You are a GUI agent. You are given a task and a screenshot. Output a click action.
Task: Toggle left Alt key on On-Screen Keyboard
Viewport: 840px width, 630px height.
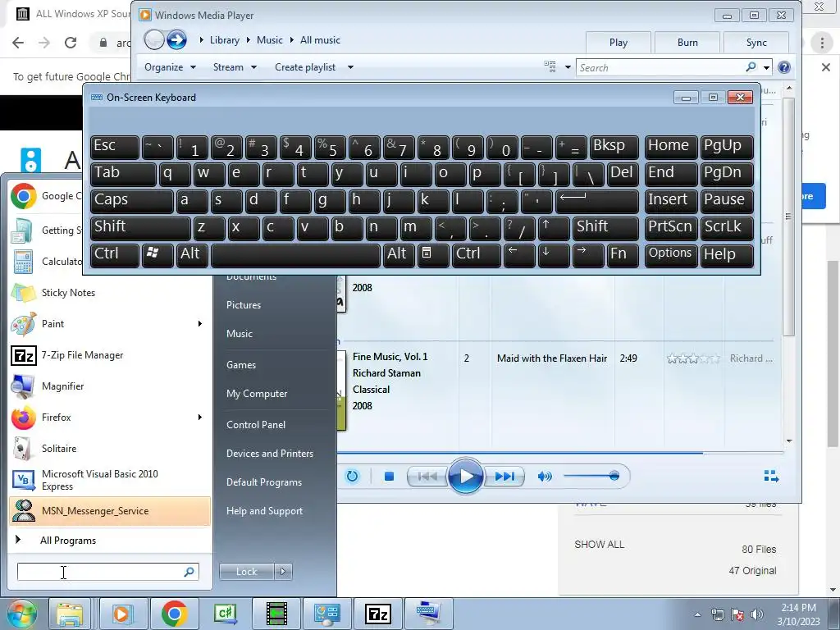click(192, 254)
